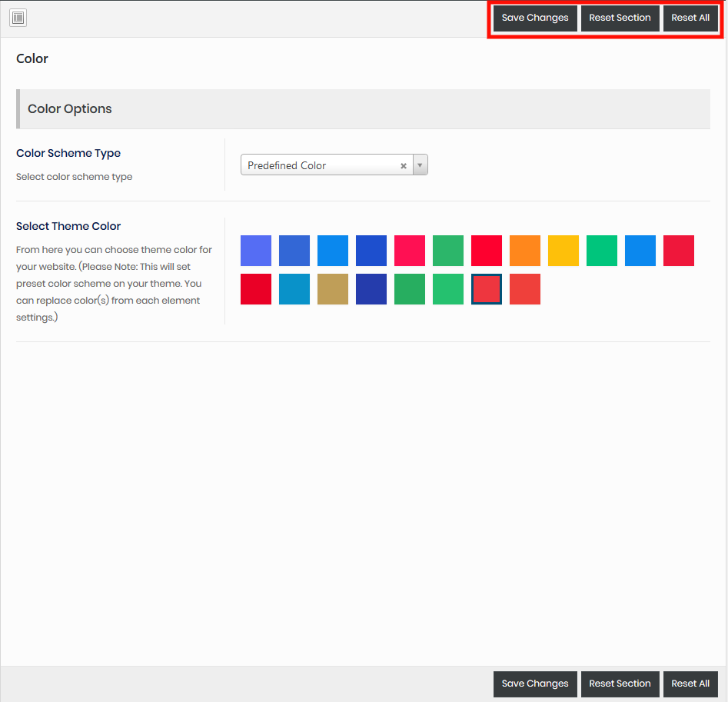The image size is (728, 702).
Task: Select the orange theme color swatch
Action: click(x=525, y=251)
